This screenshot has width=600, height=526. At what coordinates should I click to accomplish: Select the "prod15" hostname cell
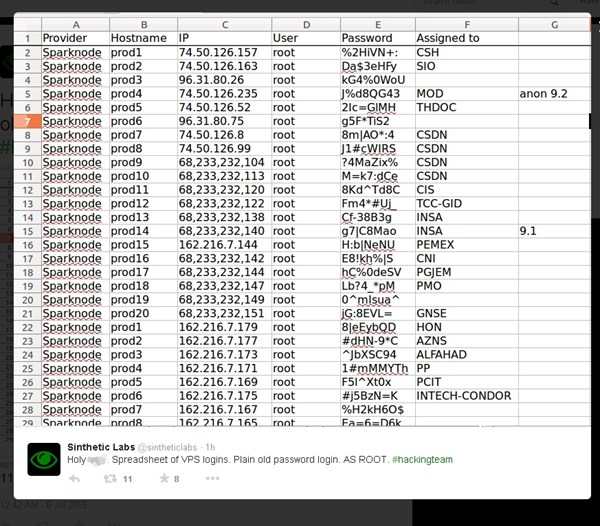(144, 245)
